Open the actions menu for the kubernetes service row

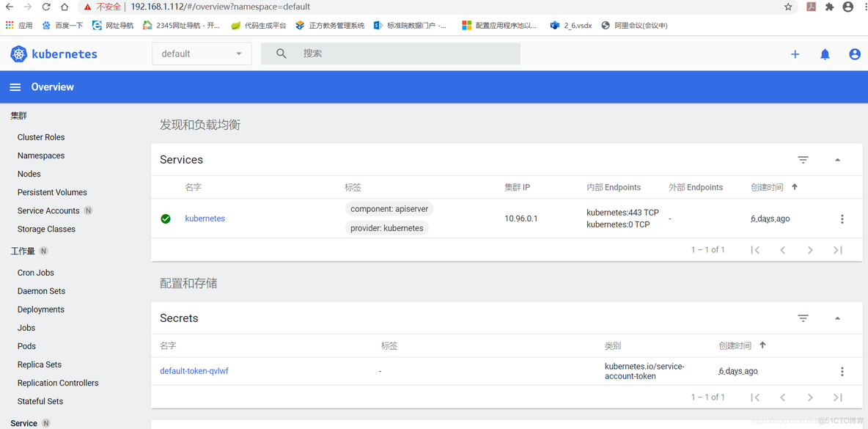coord(842,219)
